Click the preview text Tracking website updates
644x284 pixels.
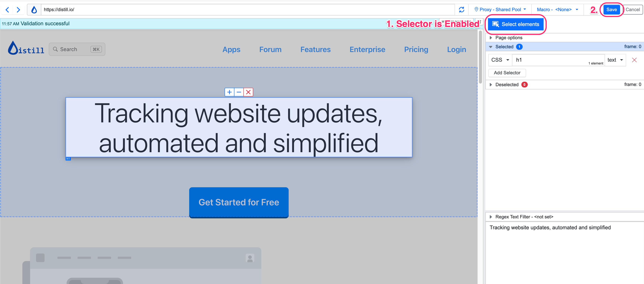(550, 227)
